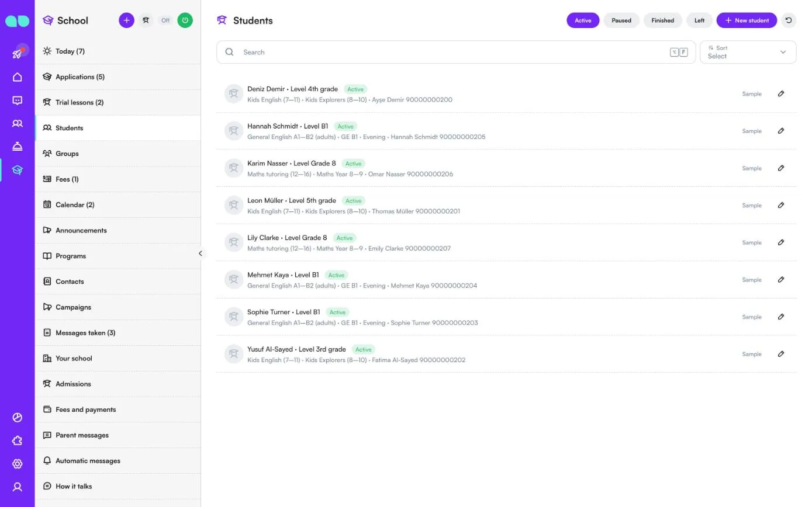Open Announcements in sidebar
Screen dimensions: 812x507
(x=118, y=231)
